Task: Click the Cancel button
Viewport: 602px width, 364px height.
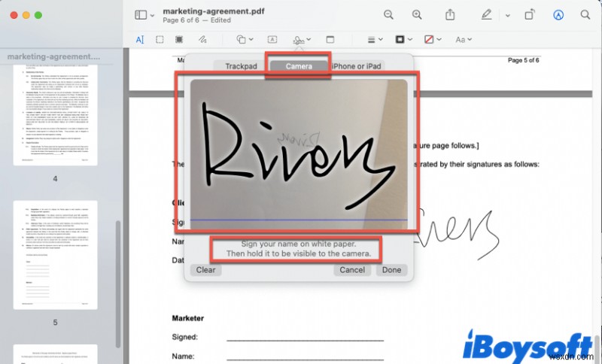Action: tap(352, 270)
